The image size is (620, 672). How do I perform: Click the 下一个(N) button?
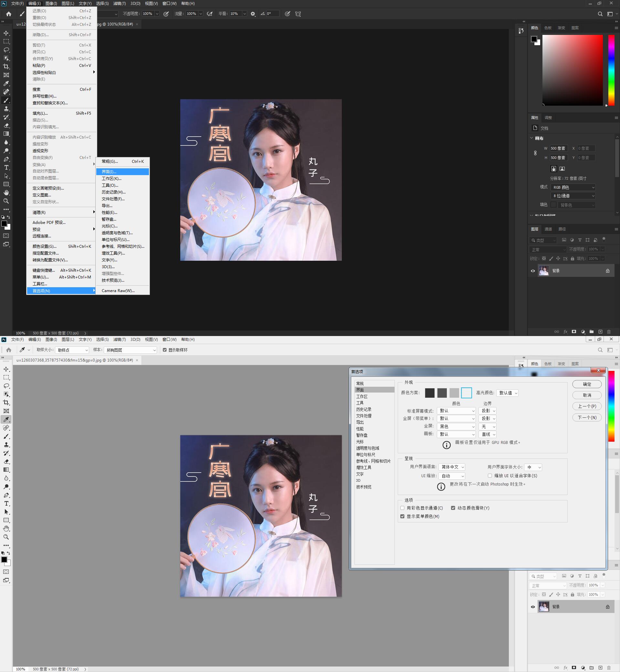(587, 417)
